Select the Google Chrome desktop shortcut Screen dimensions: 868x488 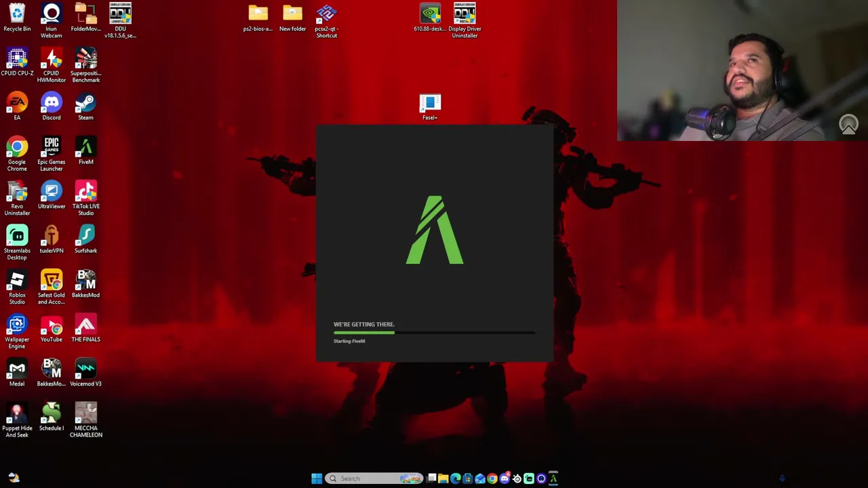(x=17, y=154)
